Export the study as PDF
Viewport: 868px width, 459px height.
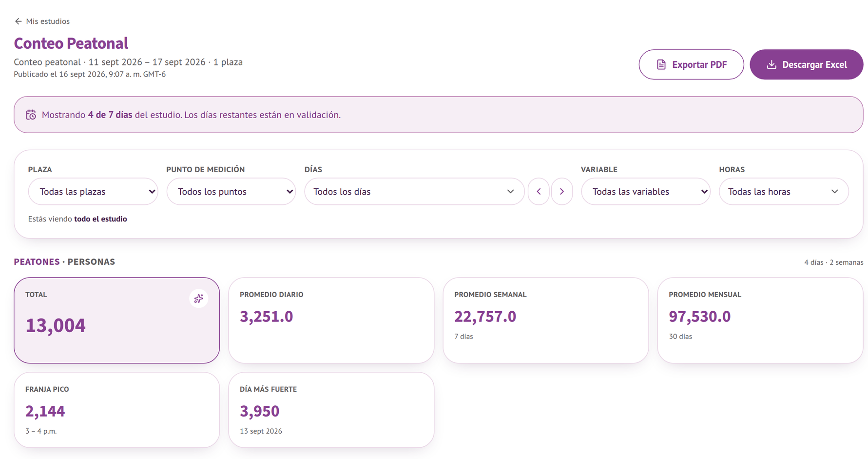click(x=691, y=64)
